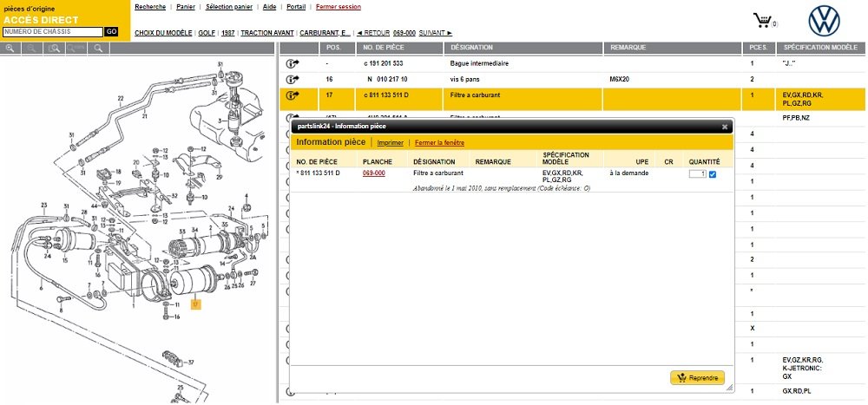The width and height of the screenshot is (868, 405).
Task: Click RETOUR to go back
Action: point(372,33)
